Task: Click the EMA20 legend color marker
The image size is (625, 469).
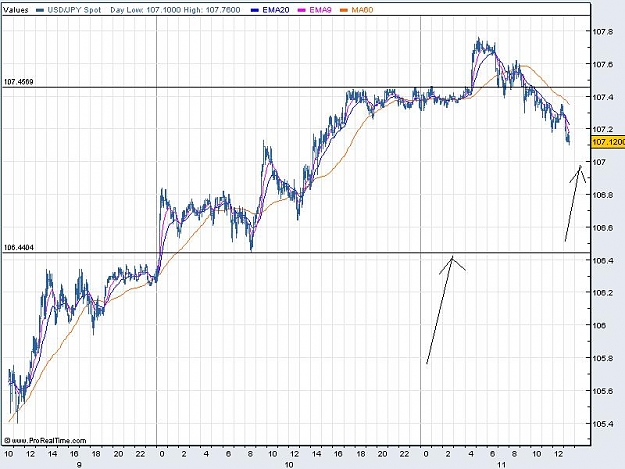Action: tap(255, 10)
